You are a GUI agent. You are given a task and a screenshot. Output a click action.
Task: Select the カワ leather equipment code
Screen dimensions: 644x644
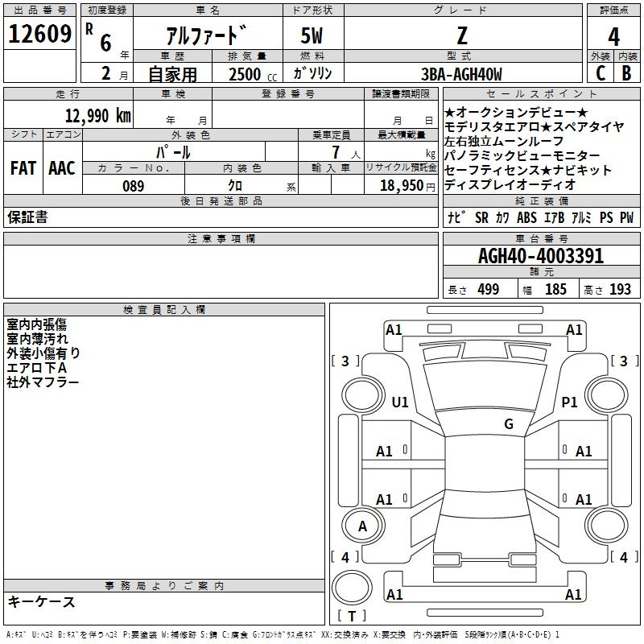502,217
